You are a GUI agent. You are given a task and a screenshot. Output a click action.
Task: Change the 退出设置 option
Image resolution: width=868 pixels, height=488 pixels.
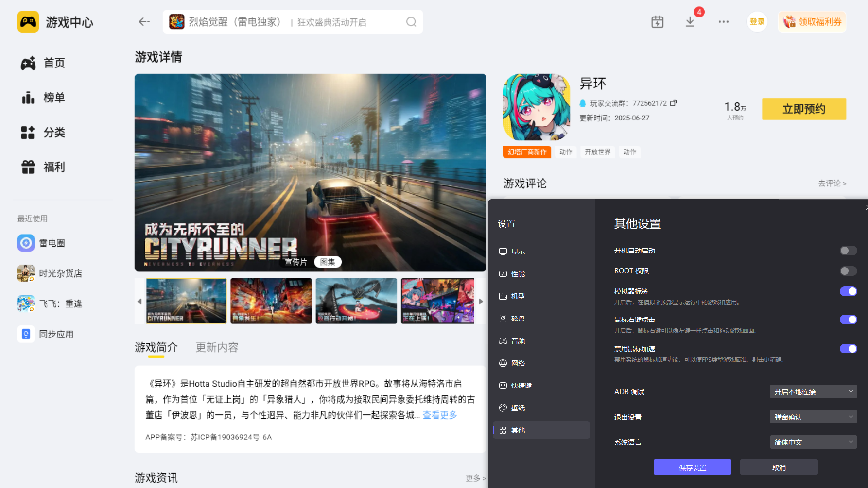813,417
